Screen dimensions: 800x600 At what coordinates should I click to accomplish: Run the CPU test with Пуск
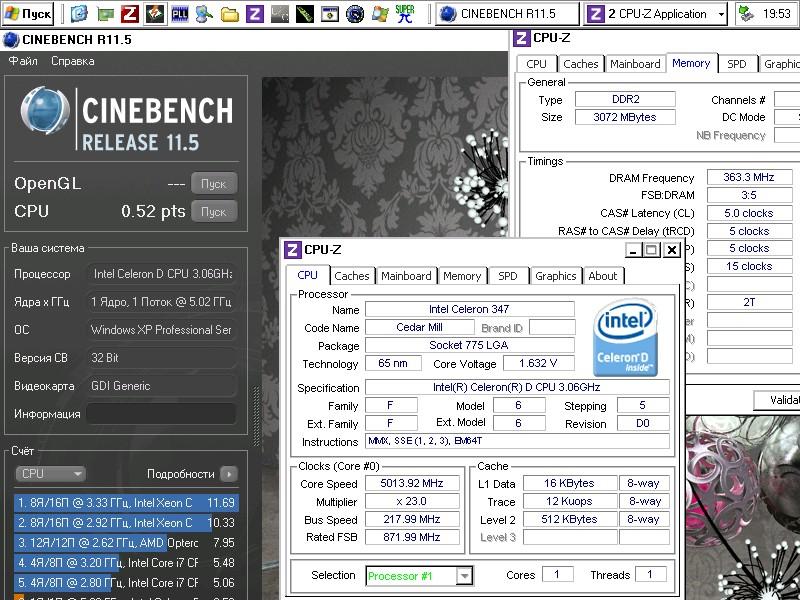pos(214,211)
